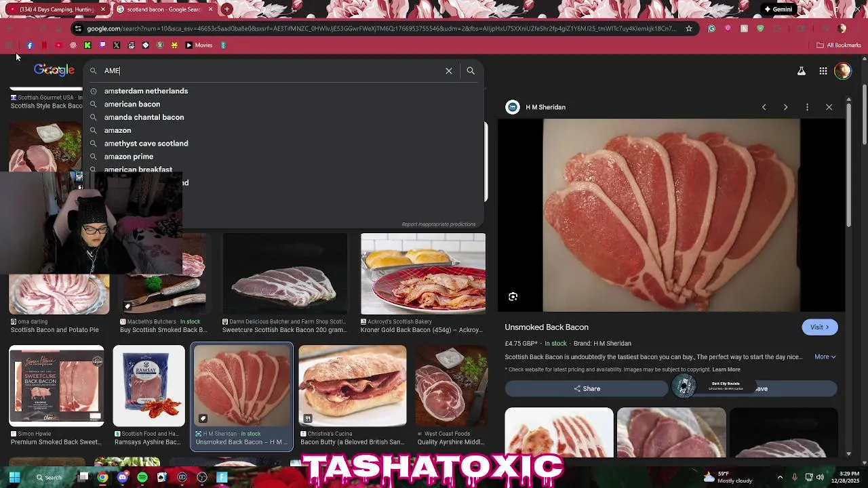Click the magnifier search submit icon
868x488 pixels.
click(x=471, y=70)
